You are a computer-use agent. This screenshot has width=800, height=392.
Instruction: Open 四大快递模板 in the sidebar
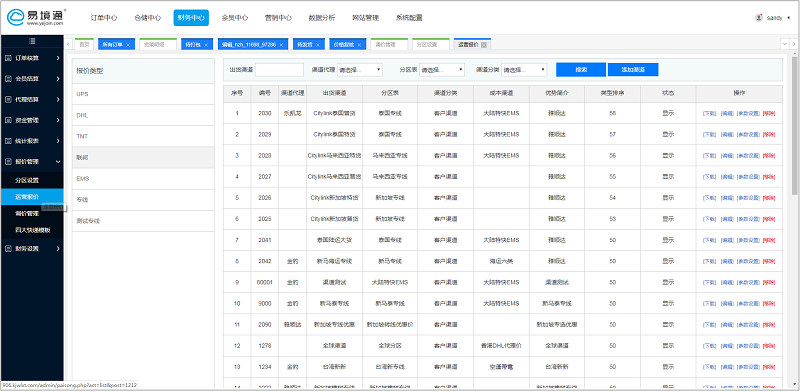[x=33, y=230]
